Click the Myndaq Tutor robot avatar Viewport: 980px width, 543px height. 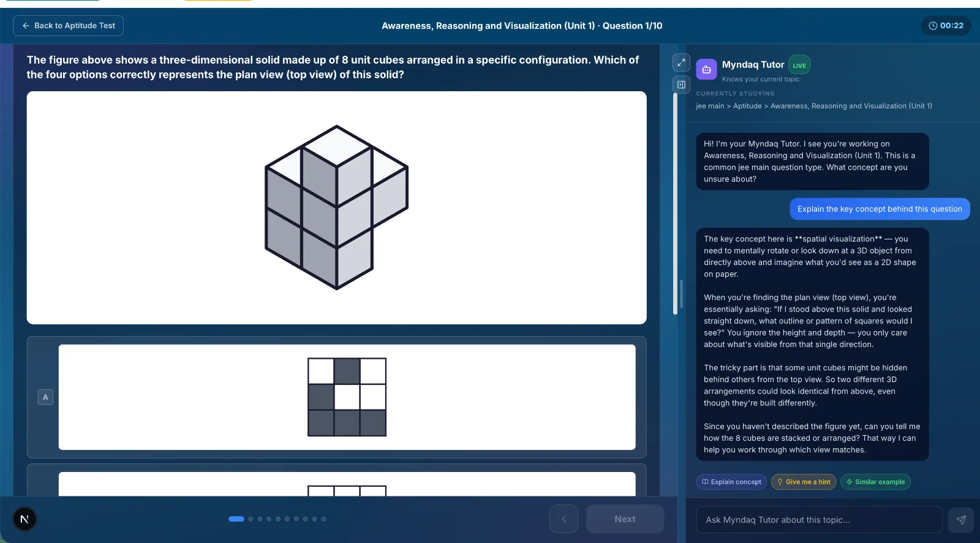tap(706, 69)
